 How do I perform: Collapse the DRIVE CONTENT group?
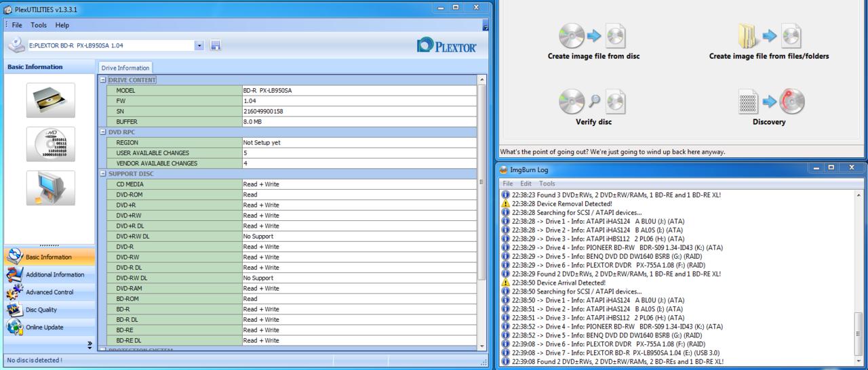click(102, 80)
